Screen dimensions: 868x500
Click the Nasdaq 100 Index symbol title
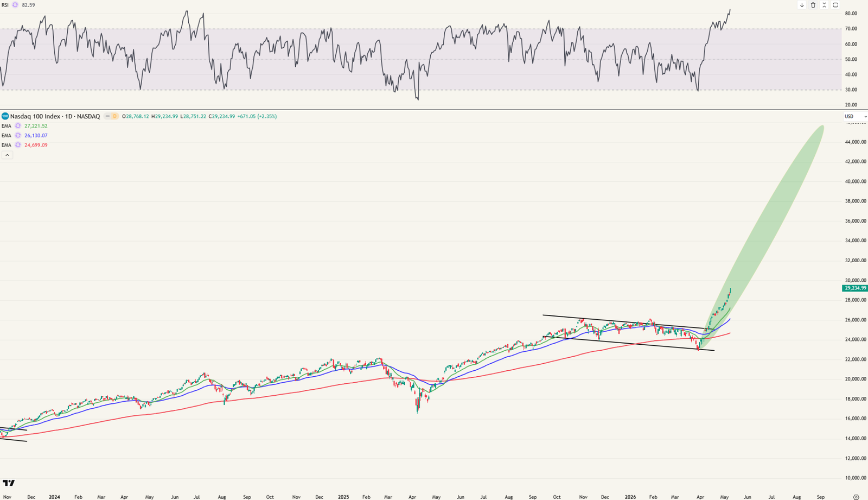pos(55,116)
